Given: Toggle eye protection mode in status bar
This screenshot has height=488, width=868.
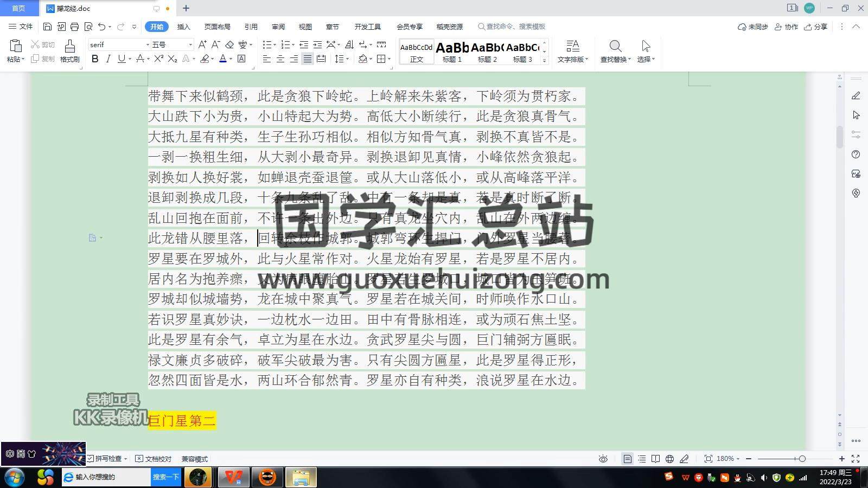Looking at the screenshot, I should pos(603,459).
